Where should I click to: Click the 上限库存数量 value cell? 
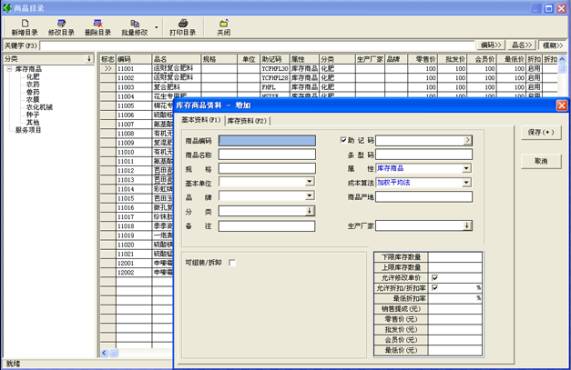[x=455, y=267]
